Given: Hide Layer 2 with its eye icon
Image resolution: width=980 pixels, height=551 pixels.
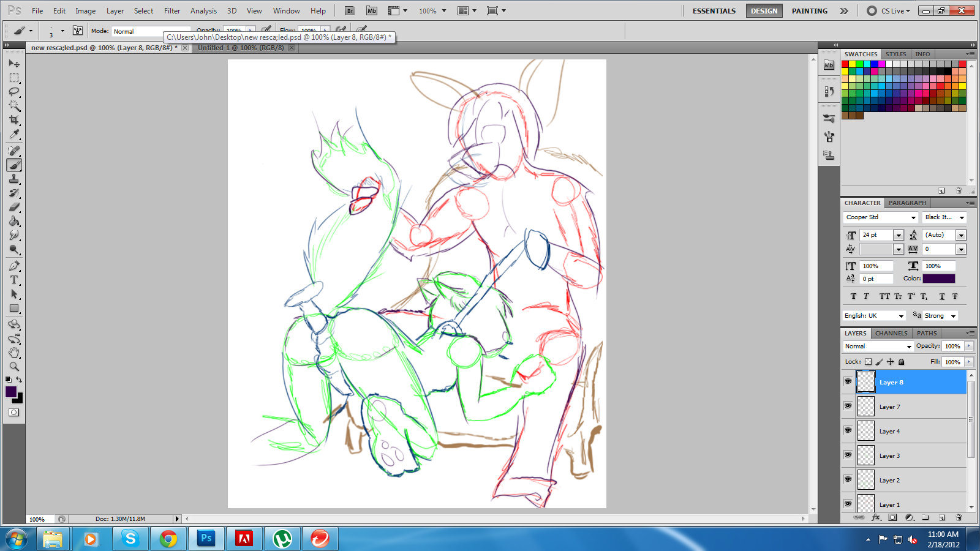Looking at the screenshot, I should (848, 479).
